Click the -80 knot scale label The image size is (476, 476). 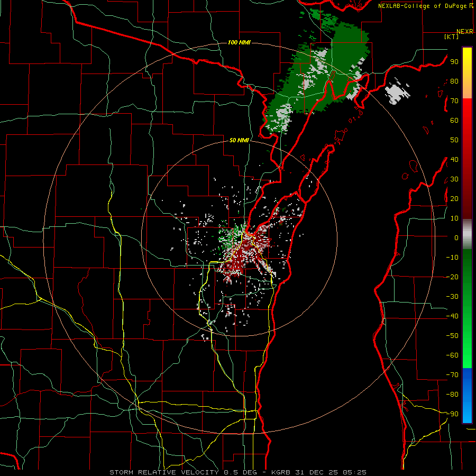(452, 395)
